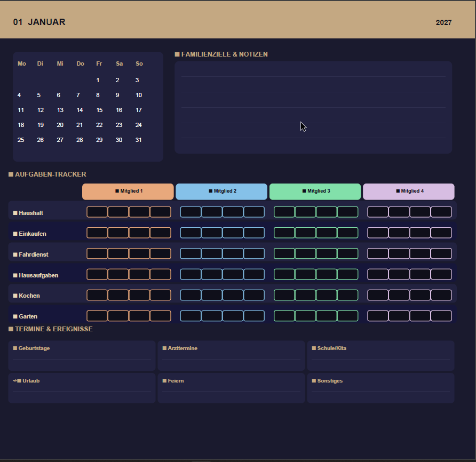Click the bullet icon before Kochen
The height and width of the screenshot is (462, 476).
(15, 296)
